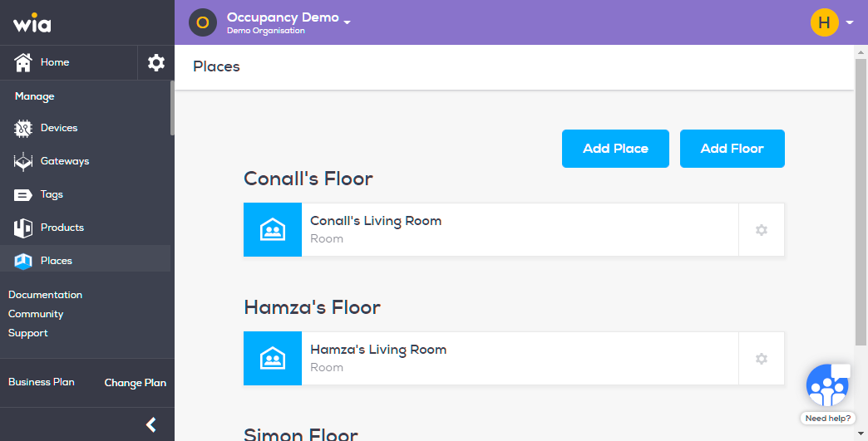Open the Devices chip icon
The height and width of the screenshot is (441, 868).
coord(22,128)
